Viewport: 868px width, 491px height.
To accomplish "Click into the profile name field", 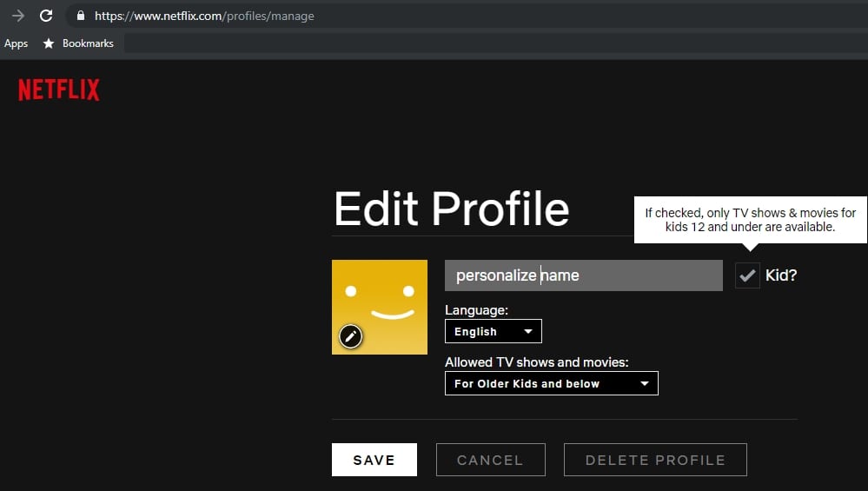I will click(584, 275).
